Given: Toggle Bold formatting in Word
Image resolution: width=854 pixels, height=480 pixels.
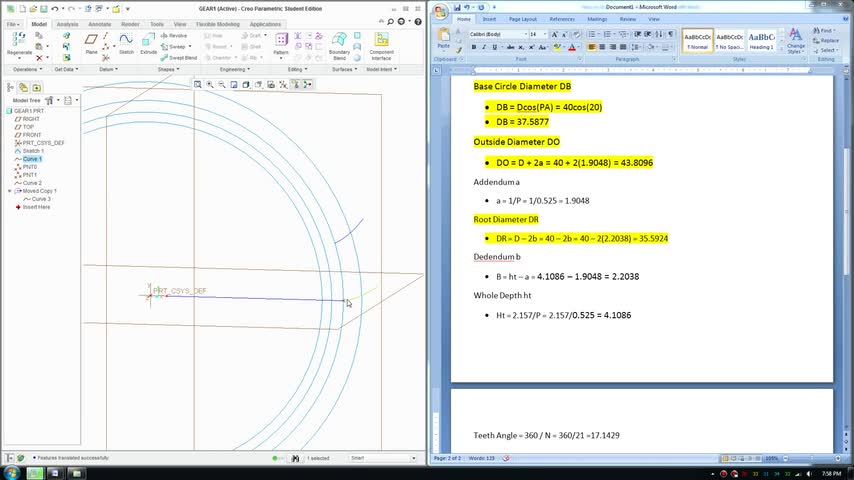Looking at the screenshot, I should [x=475, y=47].
